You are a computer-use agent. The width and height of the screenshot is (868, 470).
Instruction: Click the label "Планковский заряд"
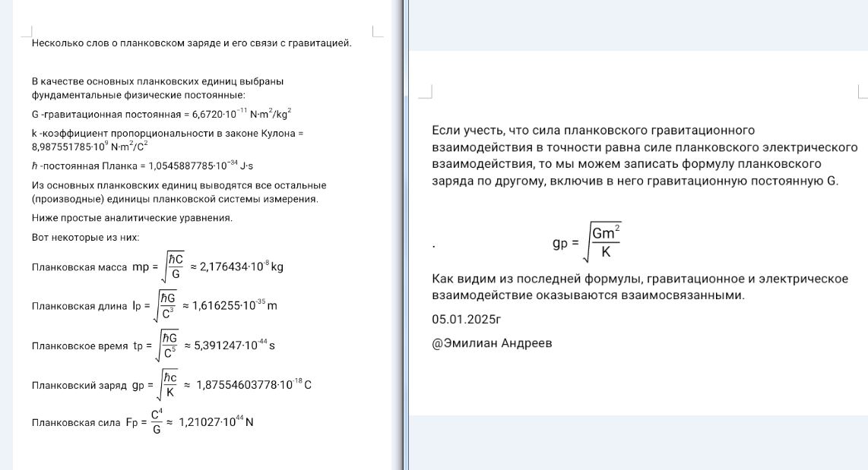79,386
